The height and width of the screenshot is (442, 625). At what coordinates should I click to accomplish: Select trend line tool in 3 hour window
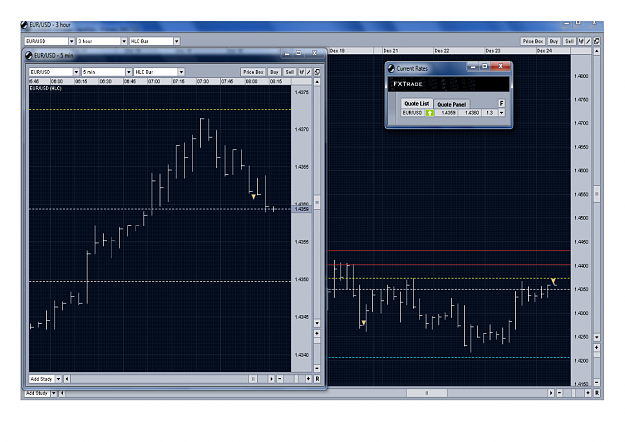click(581, 41)
